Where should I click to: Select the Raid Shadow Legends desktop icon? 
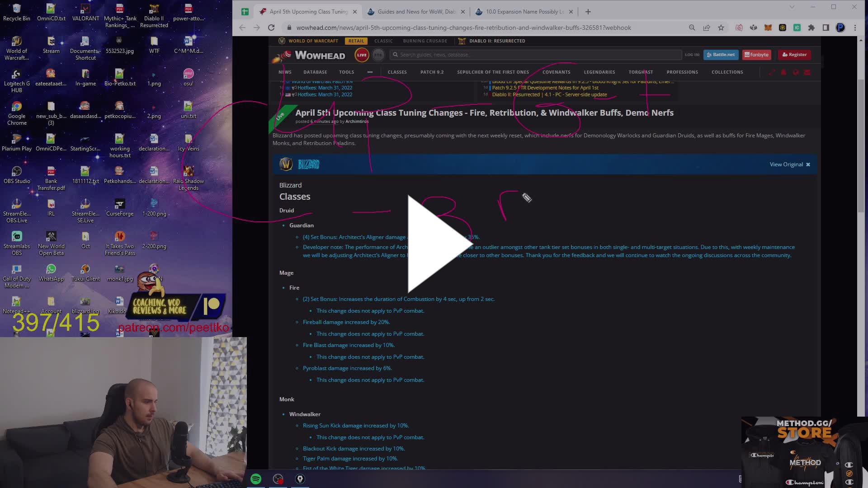pyautogui.click(x=189, y=178)
